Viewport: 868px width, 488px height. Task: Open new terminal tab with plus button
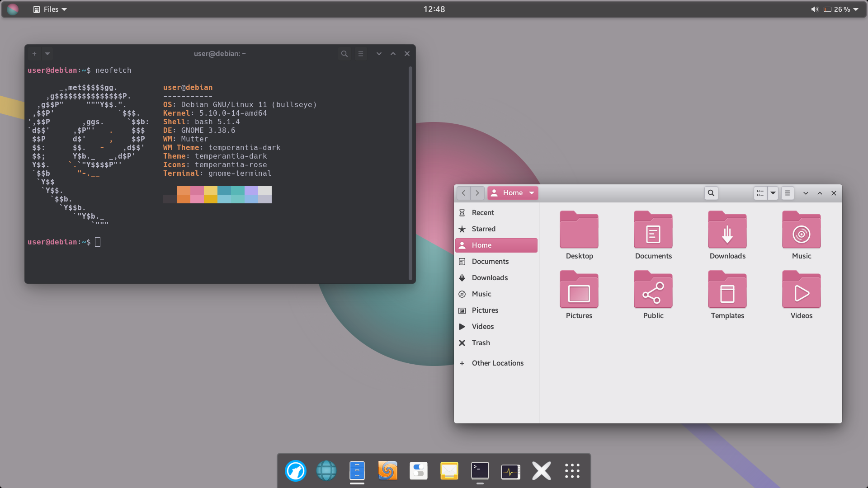click(34, 54)
